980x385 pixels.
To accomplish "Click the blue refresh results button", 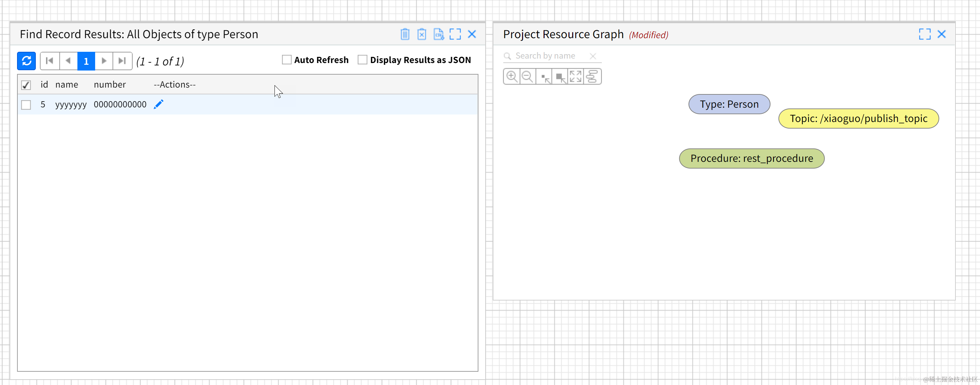I will [x=26, y=61].
